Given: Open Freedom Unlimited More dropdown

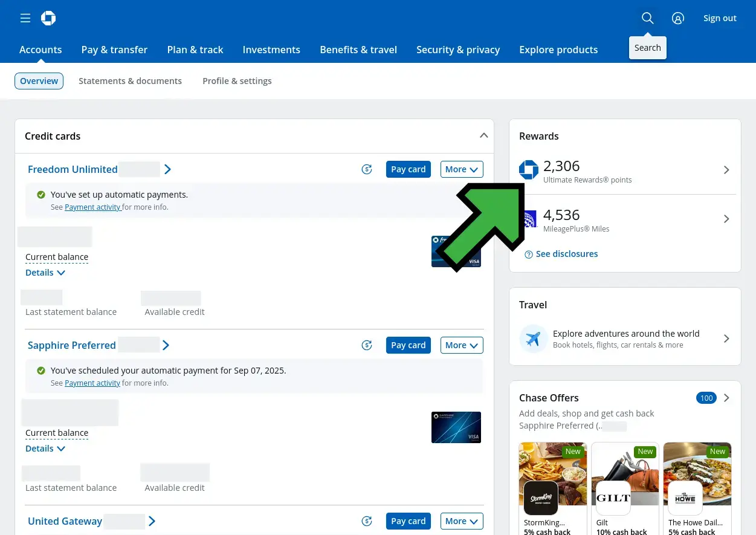Looking at the screenshot, I should coord(462,169).
